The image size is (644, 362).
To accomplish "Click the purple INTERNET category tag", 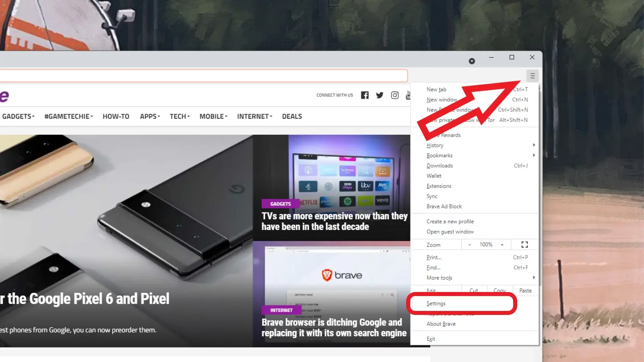I will (x=281, y=310).
